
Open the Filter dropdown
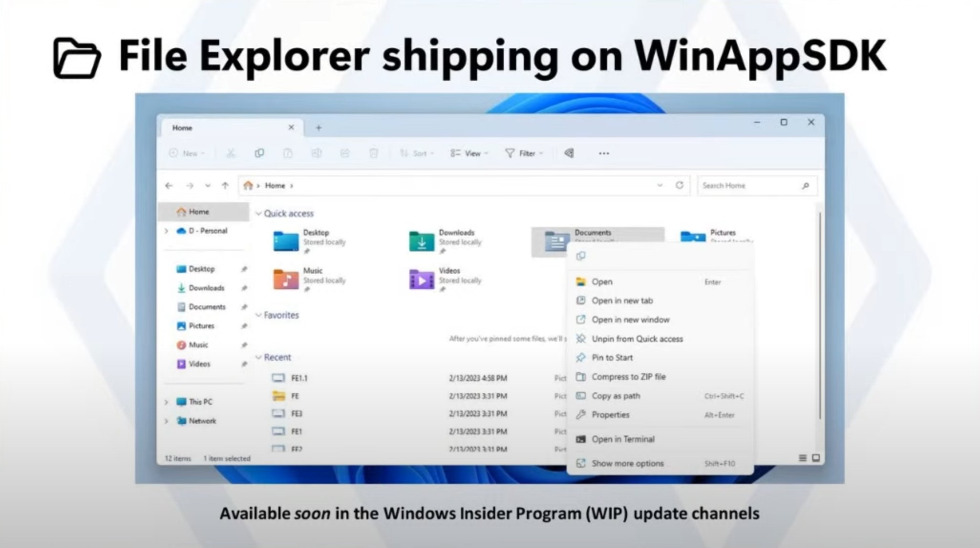coord(524,153)
